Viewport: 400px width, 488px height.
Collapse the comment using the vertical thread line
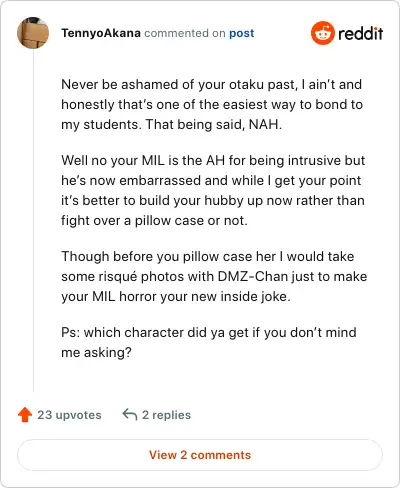tap(33, 220)
